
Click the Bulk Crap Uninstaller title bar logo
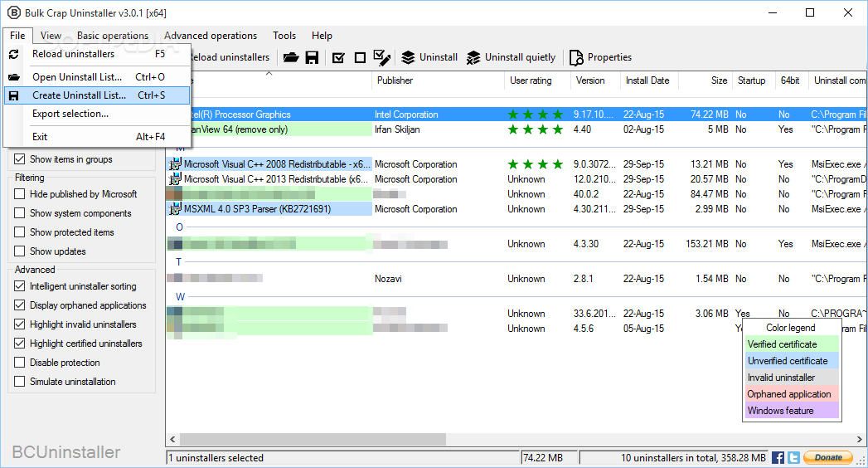coord(14,12)
